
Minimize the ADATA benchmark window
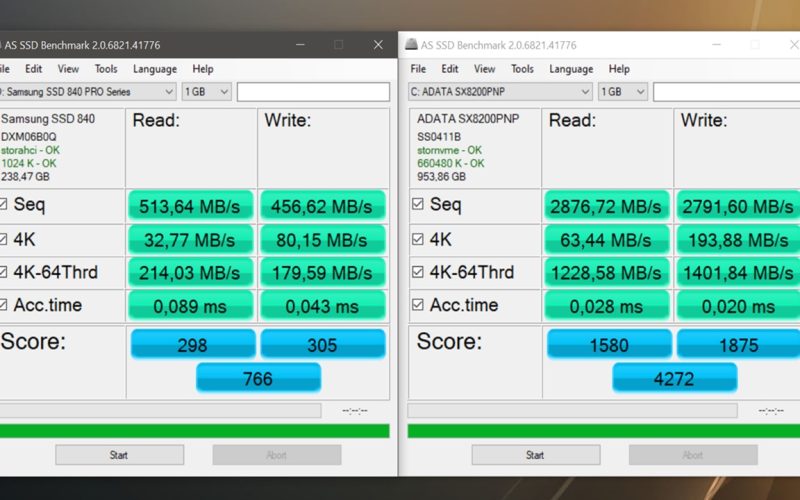(716, 45)
